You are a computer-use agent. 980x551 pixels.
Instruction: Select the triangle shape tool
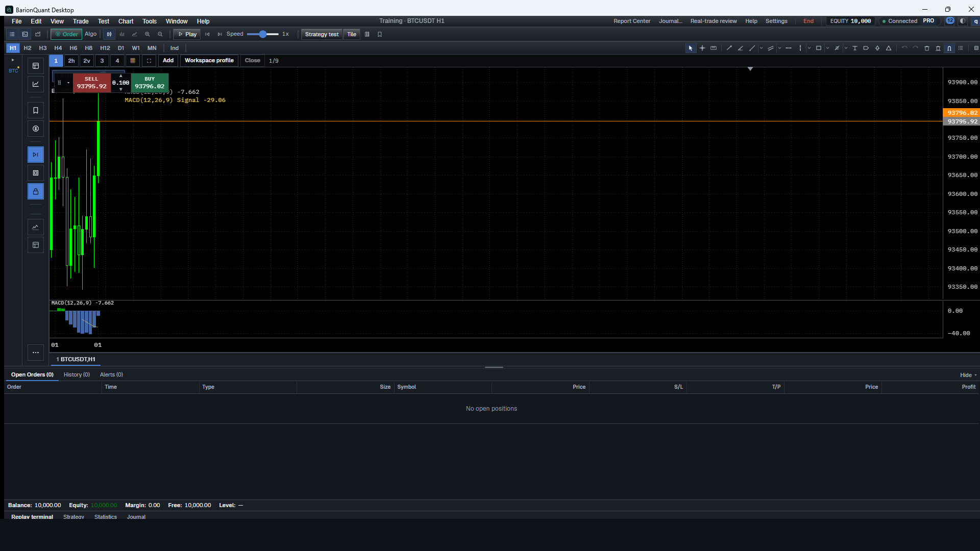pos(889,48)
